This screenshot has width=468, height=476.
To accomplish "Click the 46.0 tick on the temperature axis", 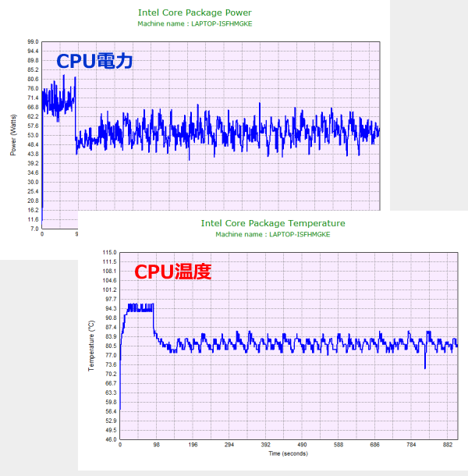I will (110, 440).
